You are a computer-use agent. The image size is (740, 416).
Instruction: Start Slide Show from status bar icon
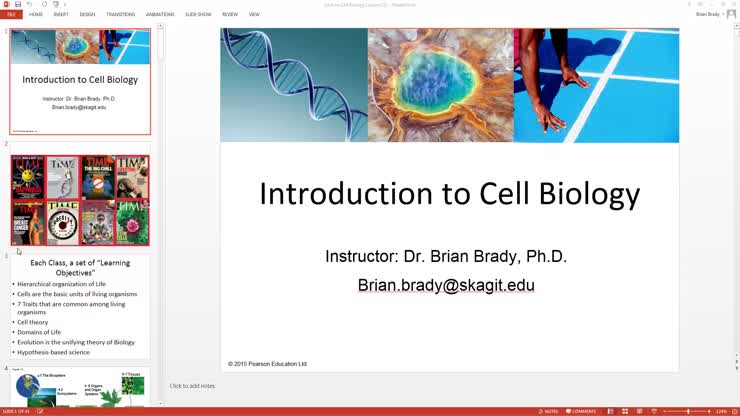654,411
